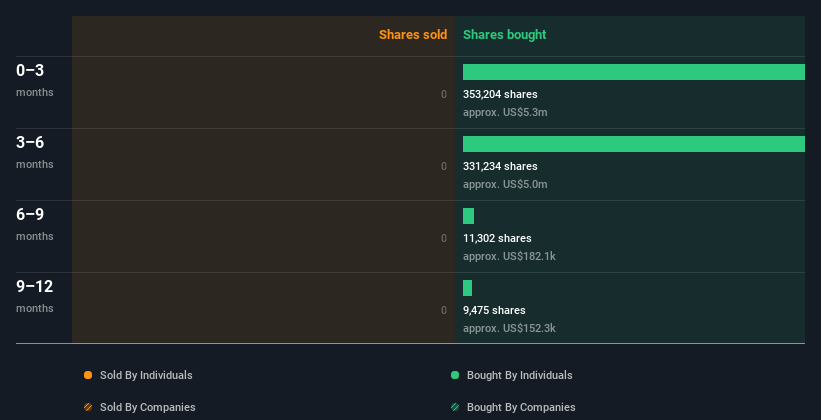Click the 331,234 shares value
The image size is (821, 420).
[x=500, y=166]
